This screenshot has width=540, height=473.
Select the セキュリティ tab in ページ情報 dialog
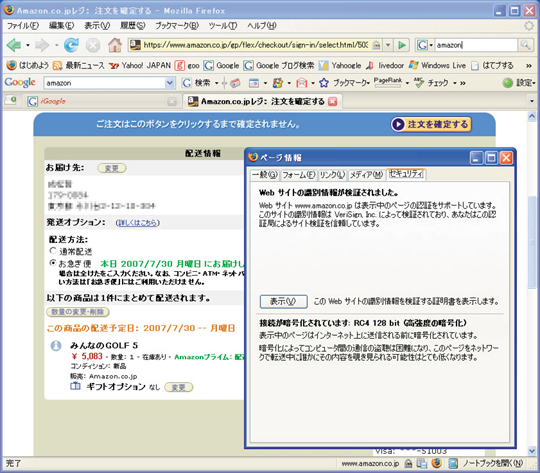click(406, 174)
